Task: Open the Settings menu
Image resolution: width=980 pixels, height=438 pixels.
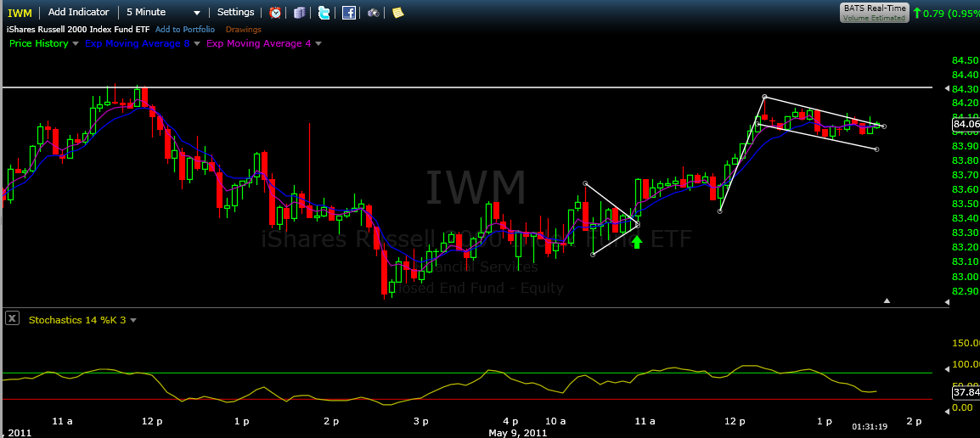Action: click(235, 13)
